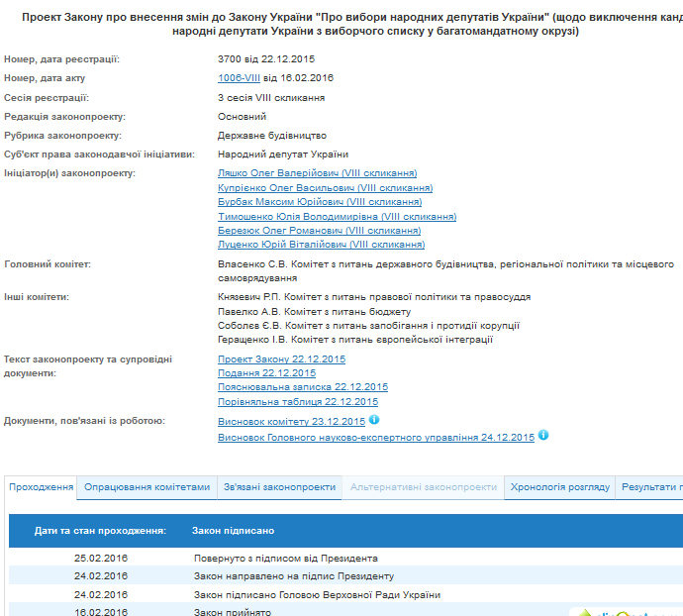Switch to Хронологія розгляду tab
This screenshot has height=616, width=683.
[559, 487]
